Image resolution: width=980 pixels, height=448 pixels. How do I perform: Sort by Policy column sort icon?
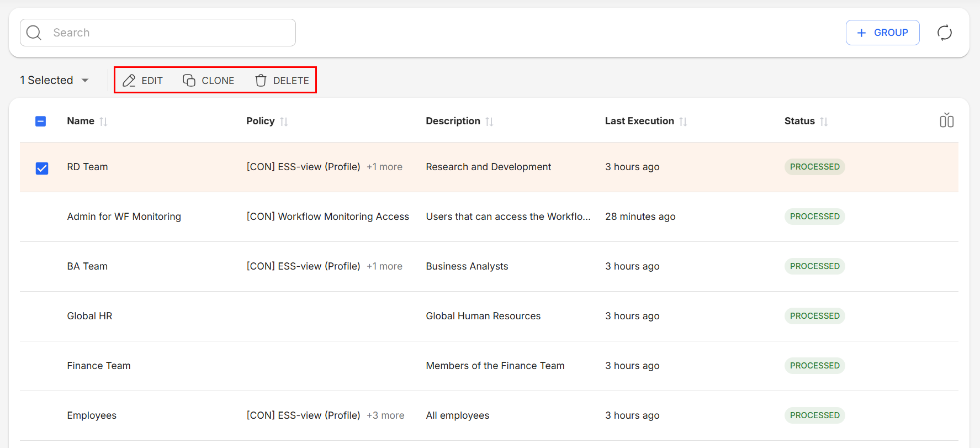(x=284, y=122)
